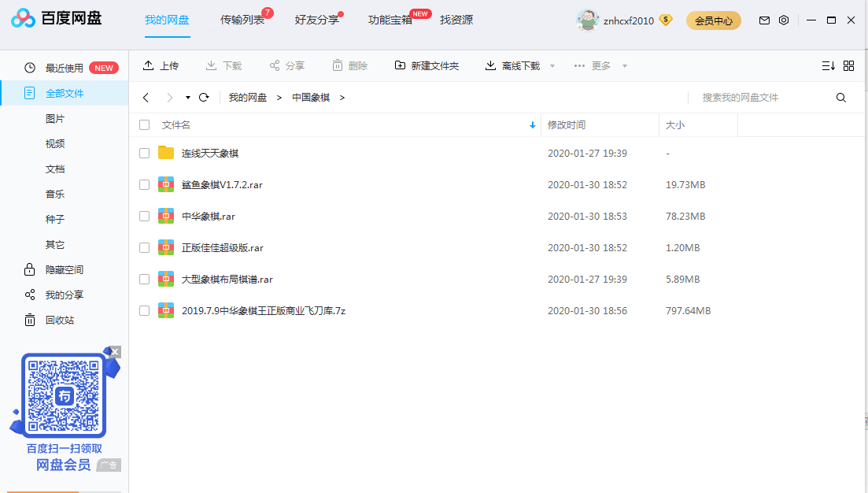Expand the 离线下载 dropdown arrow

pyautogui.click(x=552, y=65)
